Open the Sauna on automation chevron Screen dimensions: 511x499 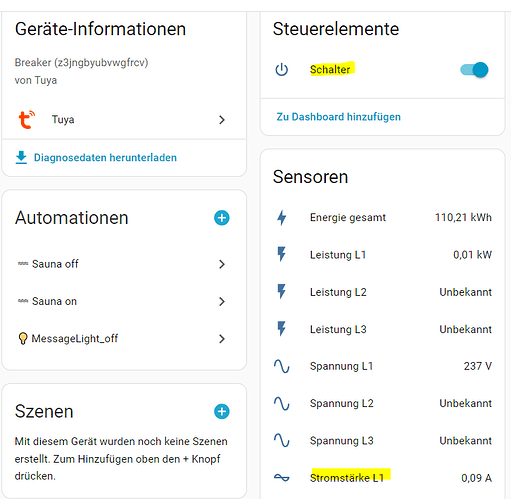tap(222, 302)
